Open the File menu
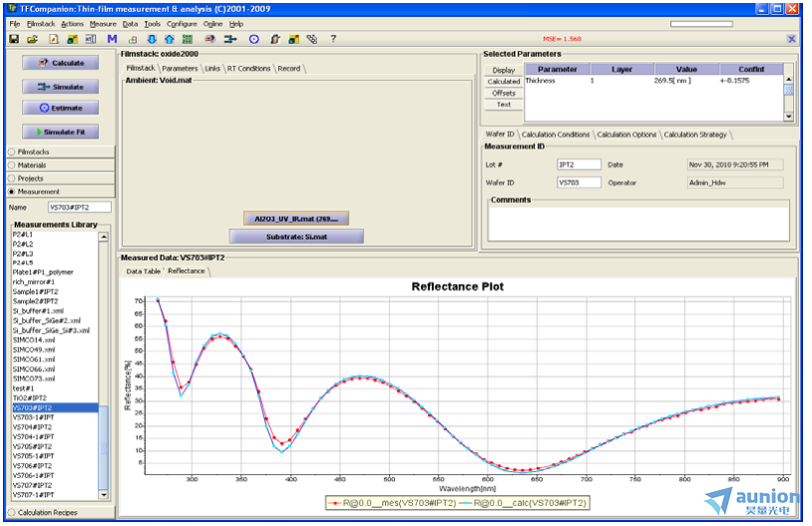The width and height of the screenshot is (812, 526). tap(15, 24)
